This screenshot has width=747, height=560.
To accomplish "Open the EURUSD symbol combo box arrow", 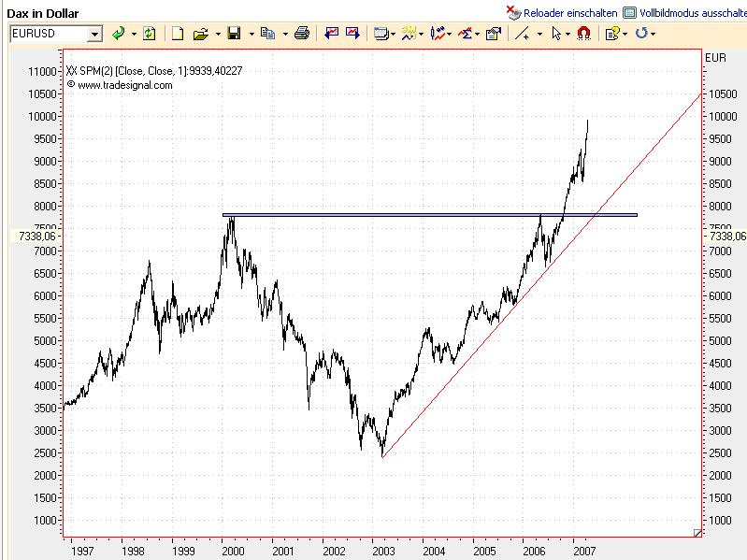I will [95, 34].
